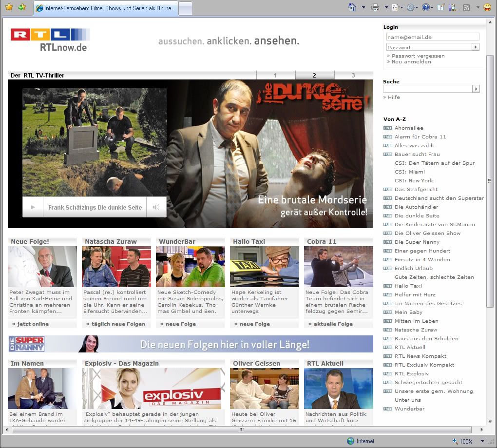Open the Explosiv Das Magazin thumbnail

(x=153, y=389)
